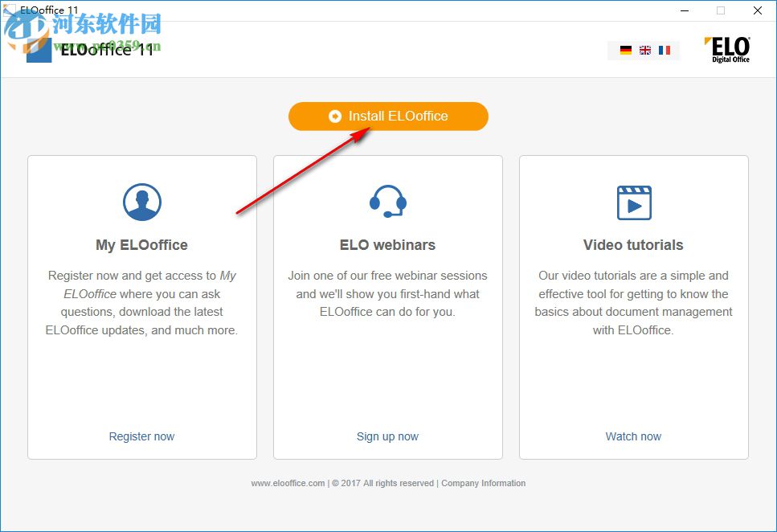Click the install arrow icon inside orange button

(335, 116)
